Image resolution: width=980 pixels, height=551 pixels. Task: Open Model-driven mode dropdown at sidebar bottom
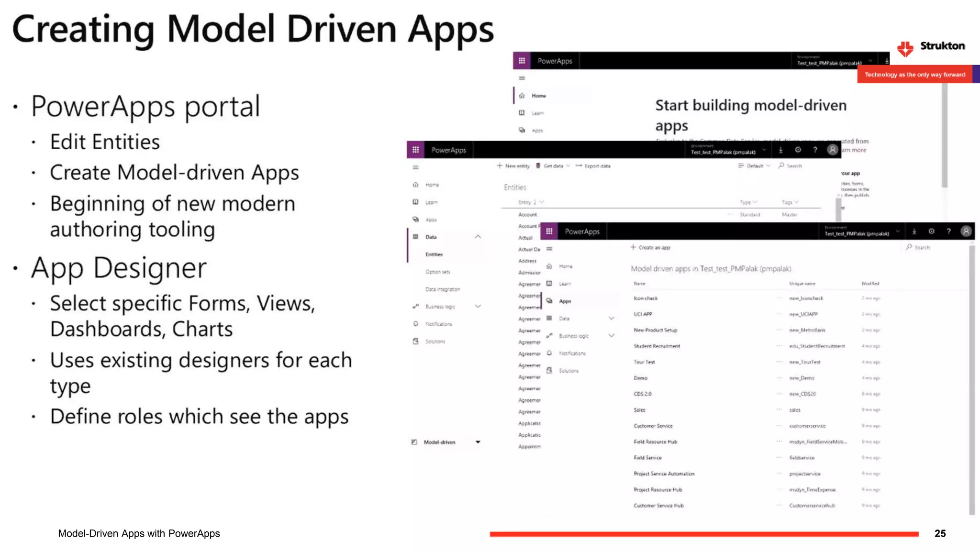coord(478,442)
